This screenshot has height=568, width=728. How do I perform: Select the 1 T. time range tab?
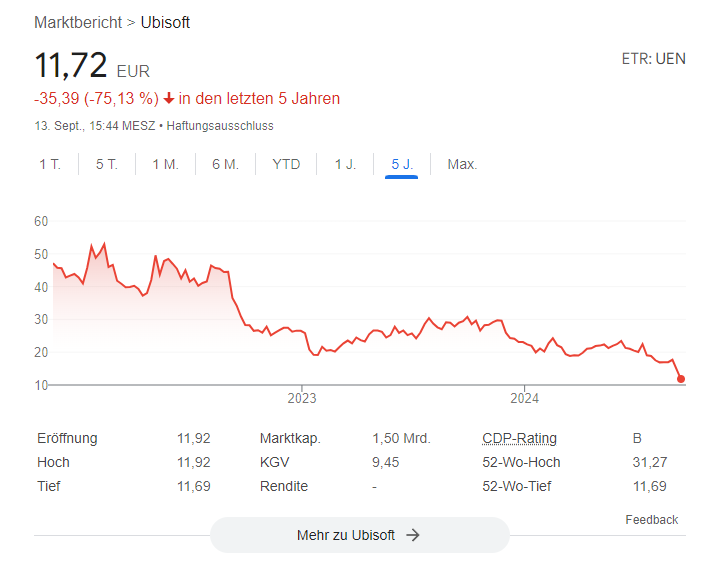click(50, 164)
